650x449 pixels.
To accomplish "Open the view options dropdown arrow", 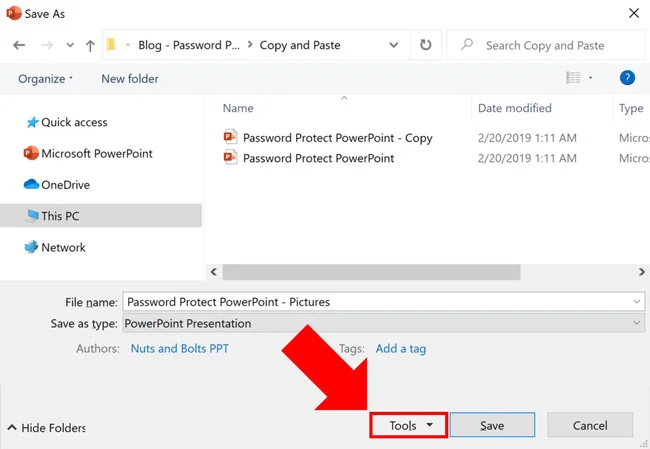I will [x=590, y=78].
